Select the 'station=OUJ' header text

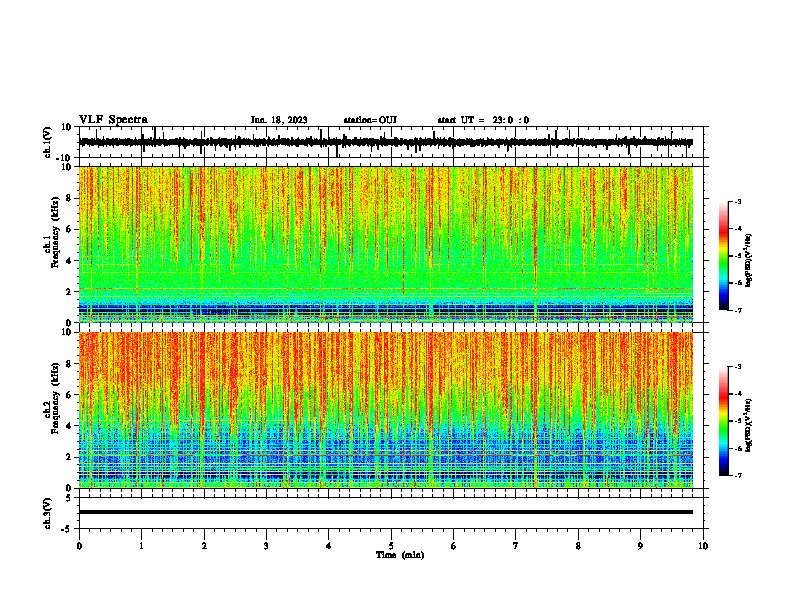point(370,120)
